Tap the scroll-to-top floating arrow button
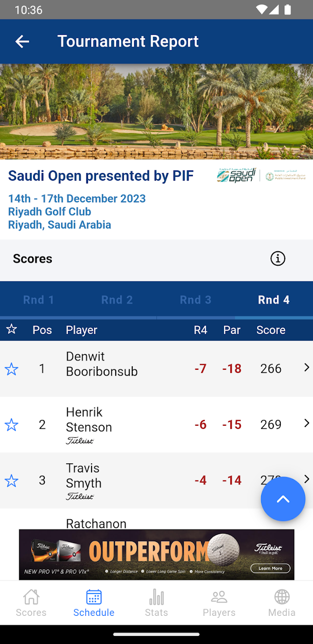This screenshot has width=313, height=644. point(283,499)
